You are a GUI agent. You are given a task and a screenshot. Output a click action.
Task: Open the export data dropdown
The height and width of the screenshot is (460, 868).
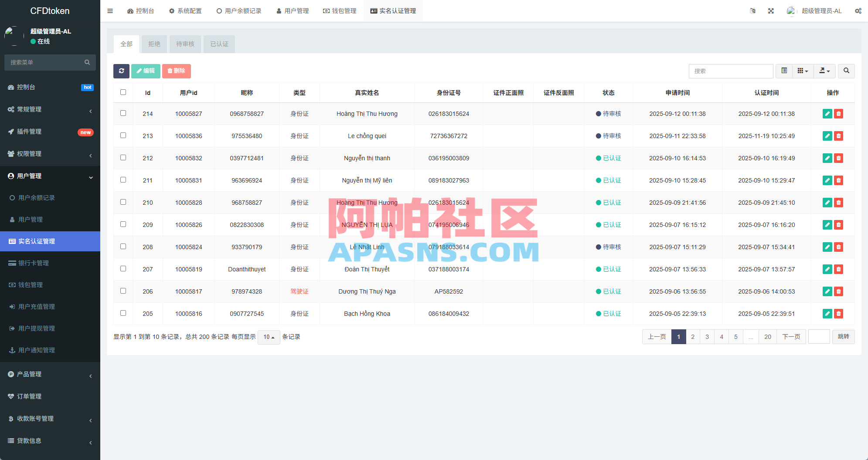click(x=824, y=71)
